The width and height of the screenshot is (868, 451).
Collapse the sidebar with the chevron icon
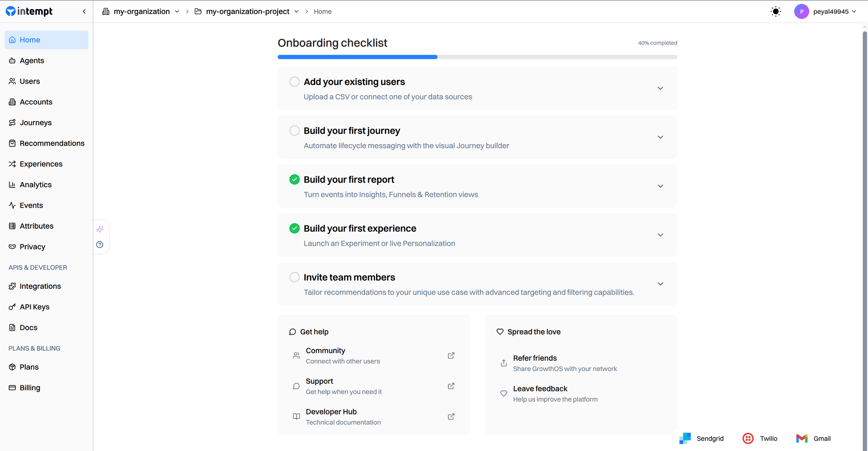84,11
